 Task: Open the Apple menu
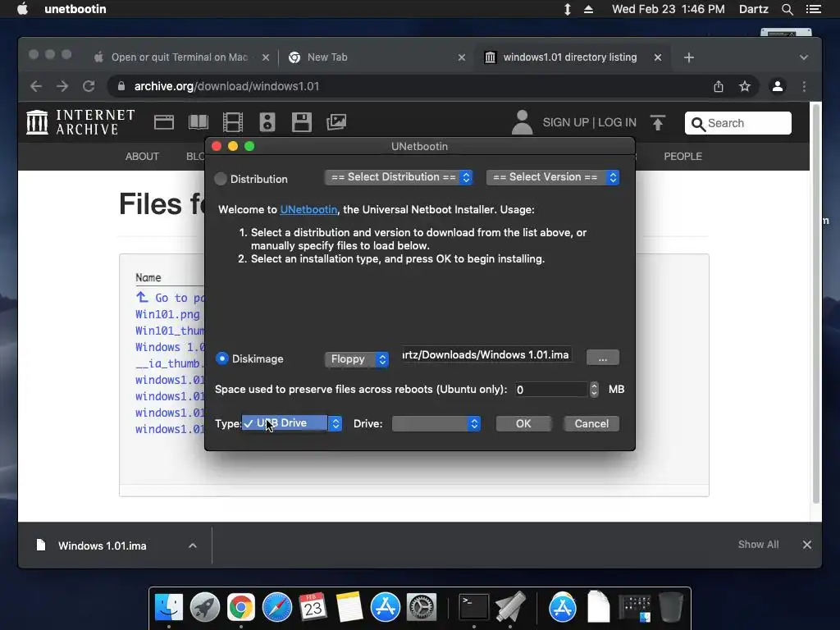point(22,9)
